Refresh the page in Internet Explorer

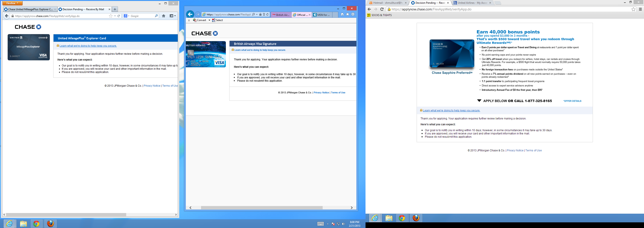pos(267,15)
